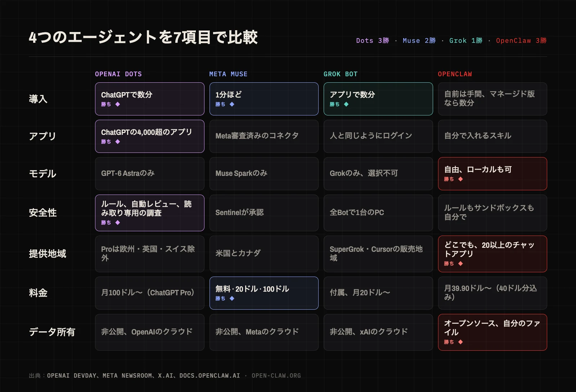
Task: Click the データ所有 row label
Action: coord(52,332)
